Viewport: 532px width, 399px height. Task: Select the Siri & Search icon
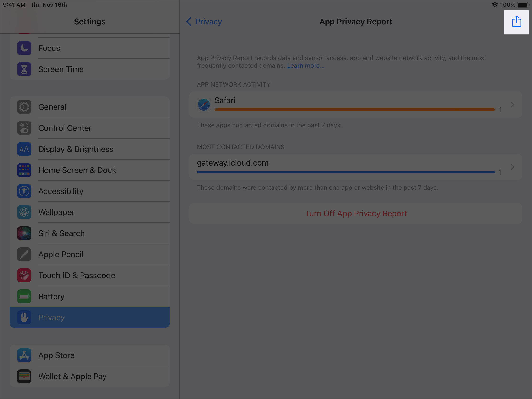[24, 233]
